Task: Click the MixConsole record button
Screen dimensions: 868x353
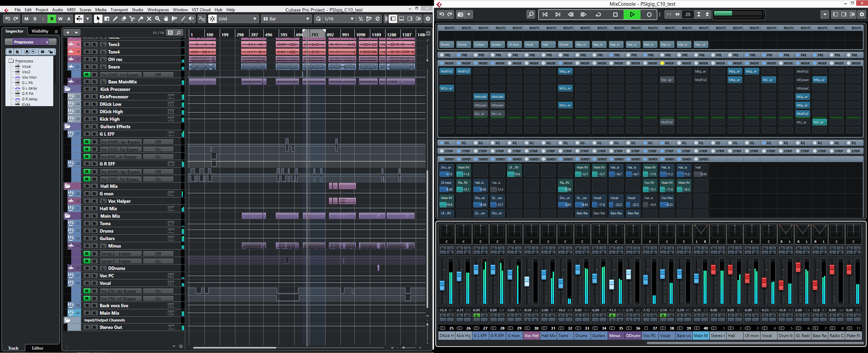Action: pyautogui.click(x=649, y=15)
